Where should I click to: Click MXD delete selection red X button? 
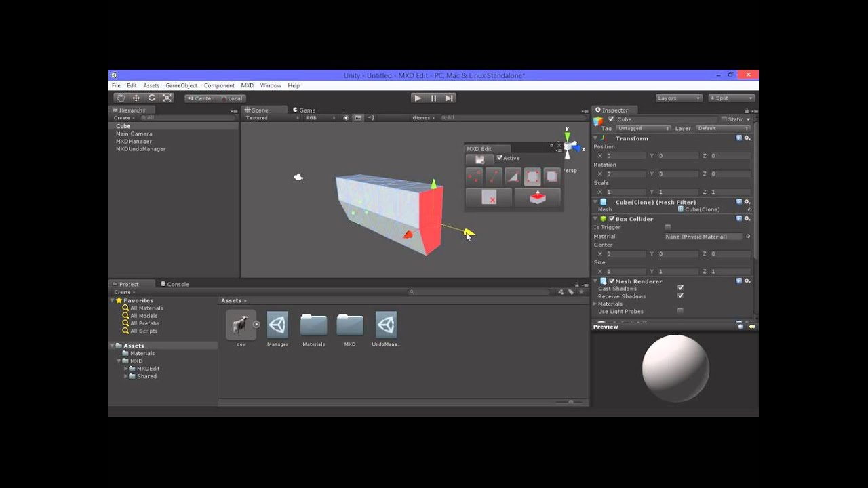pos(489,198)
